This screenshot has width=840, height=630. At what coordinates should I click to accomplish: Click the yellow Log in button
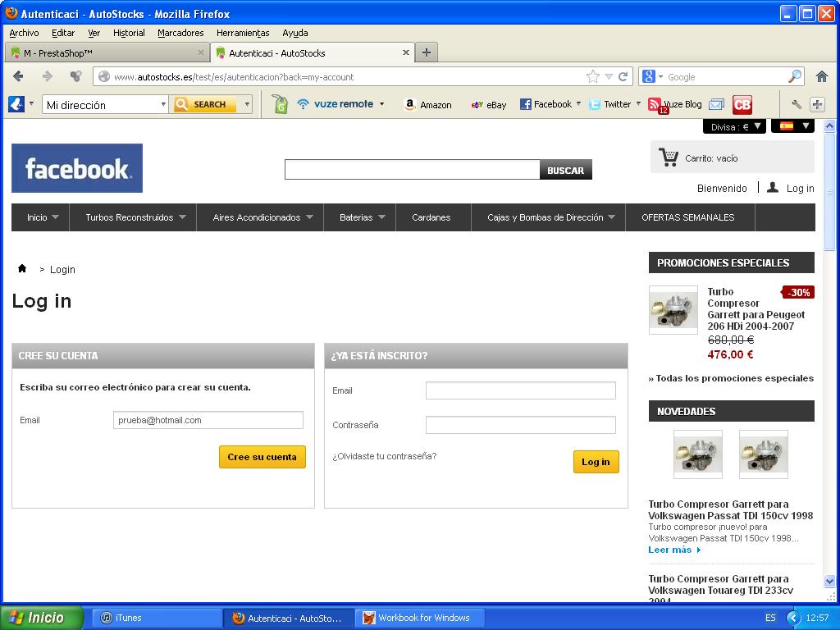pyautogui.click(x=596, y=462)
